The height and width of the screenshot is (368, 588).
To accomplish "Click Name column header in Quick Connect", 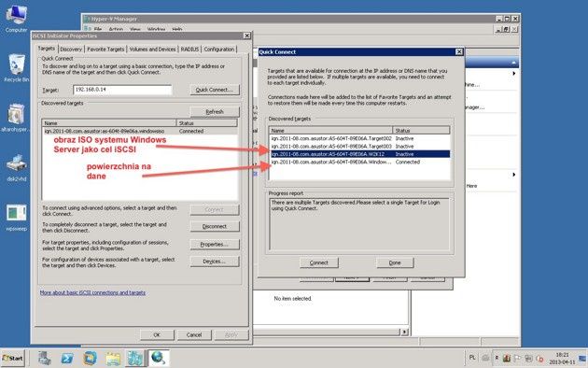I will [330, 131].
